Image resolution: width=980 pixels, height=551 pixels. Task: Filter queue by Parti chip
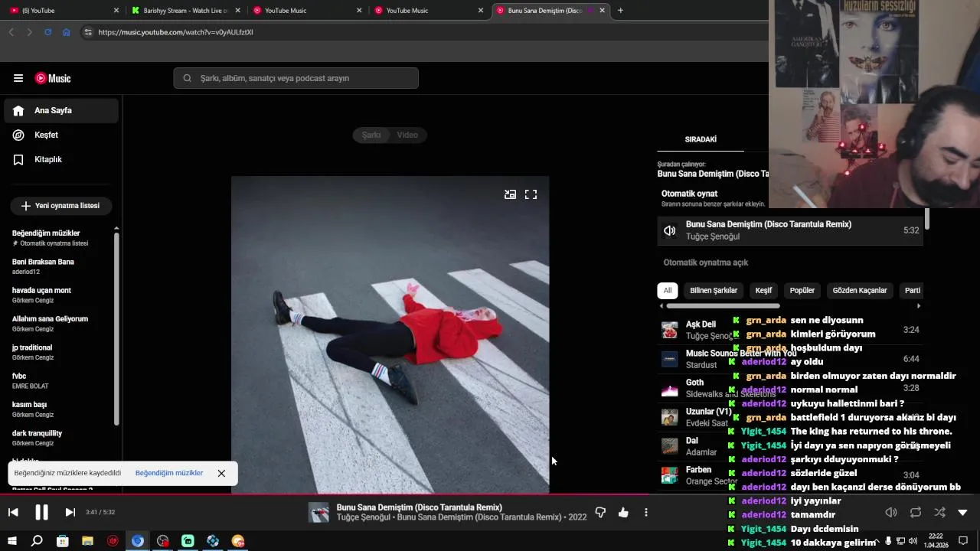[912, 291]
